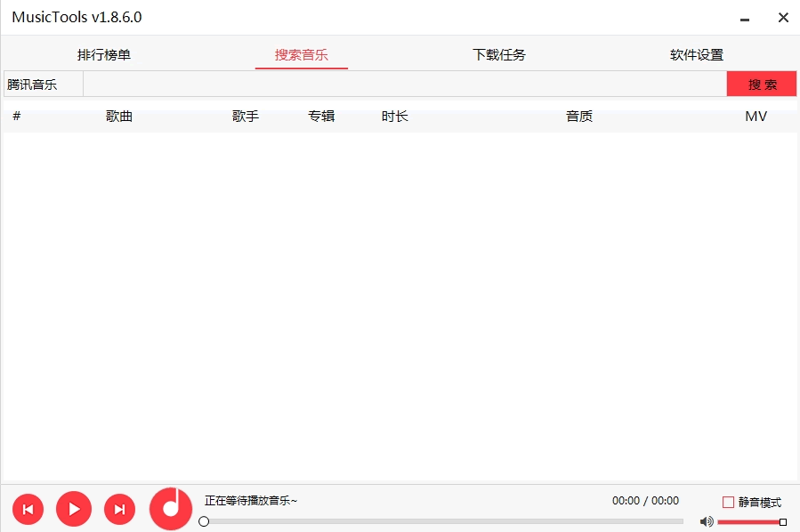
Task: Click the 歌手 column header
Action: (246, 117)
